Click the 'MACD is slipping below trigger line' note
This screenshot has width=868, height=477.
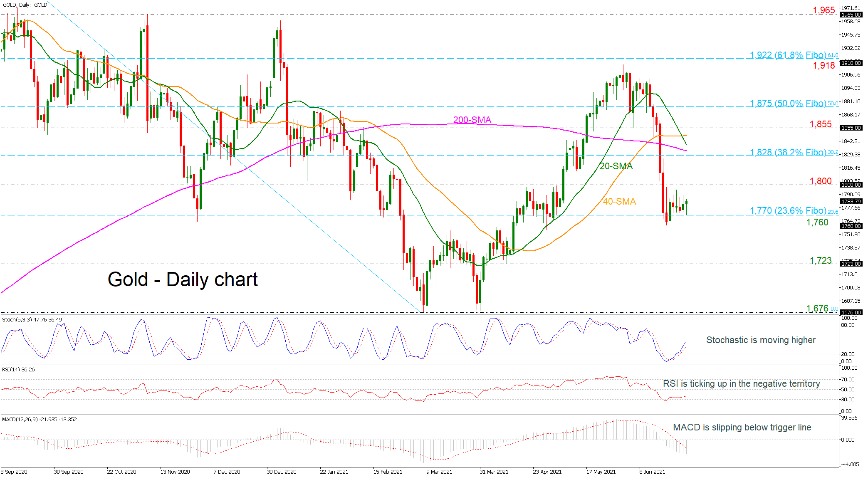tap(742, 427)
